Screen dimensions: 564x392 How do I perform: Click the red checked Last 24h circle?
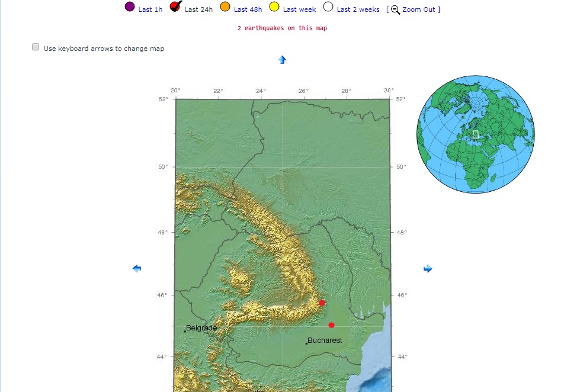tap(175, 7)
